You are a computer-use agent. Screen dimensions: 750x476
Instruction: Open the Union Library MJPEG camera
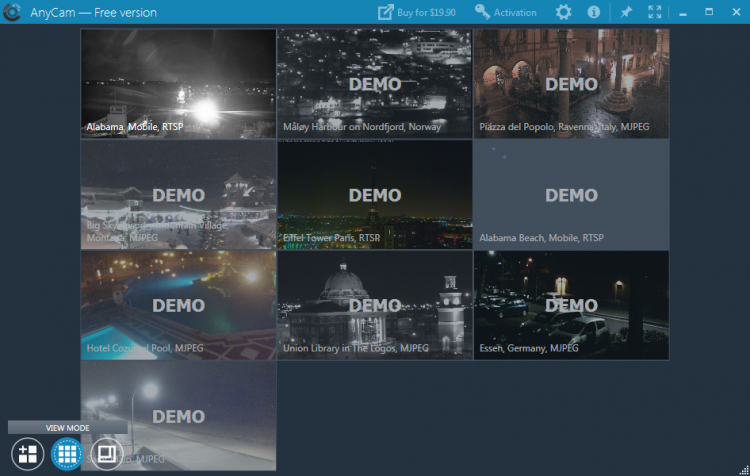pos(375,305)
